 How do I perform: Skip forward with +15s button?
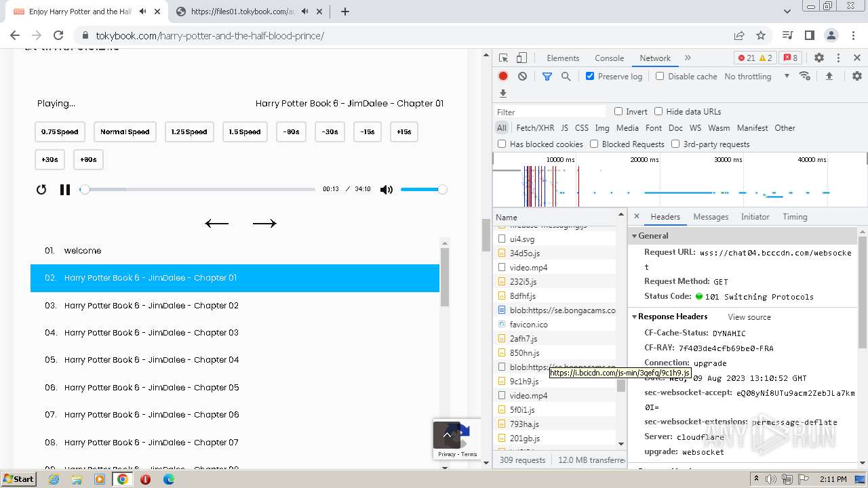pyautogui.click(x=404, y=132)
